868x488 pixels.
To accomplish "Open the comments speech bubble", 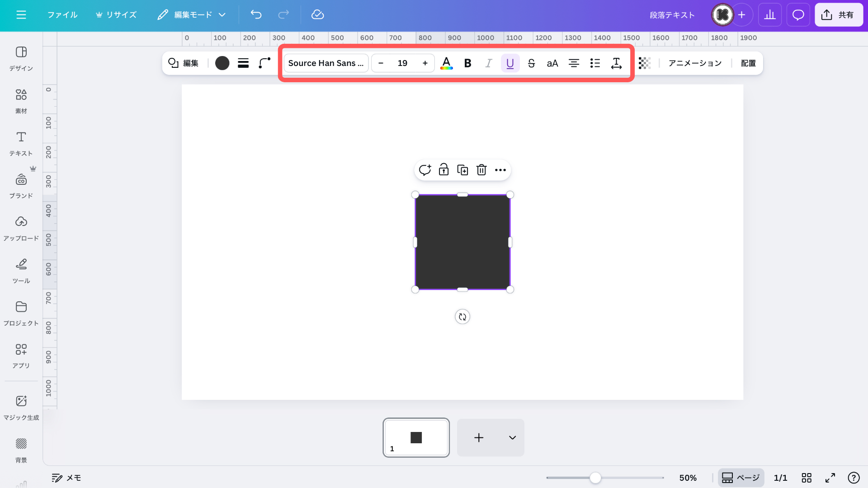I will [798, 15].
